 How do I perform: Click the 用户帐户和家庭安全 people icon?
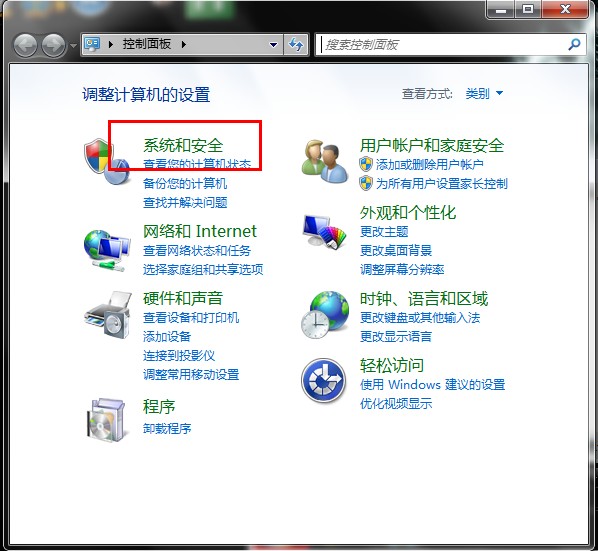tap(325, 162)
